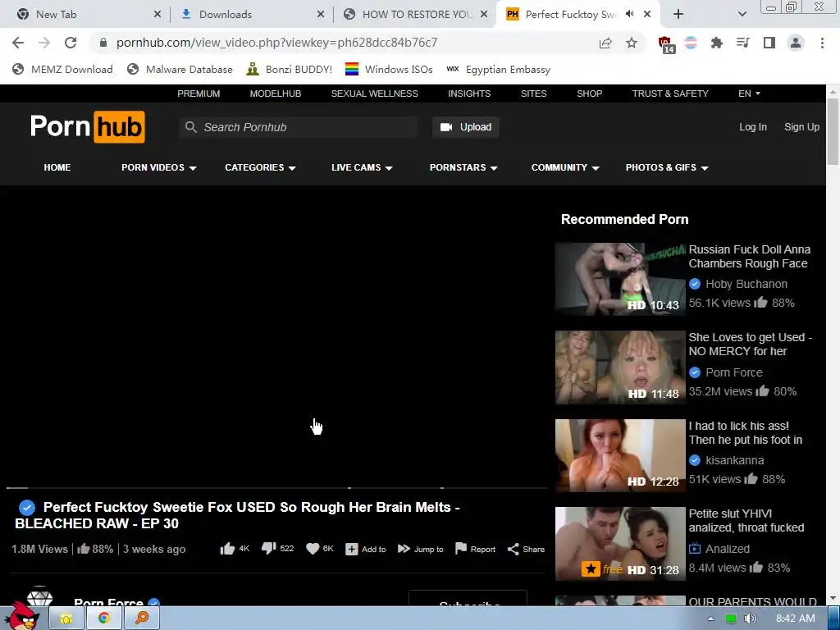Open Malware Database bookmark
This screenshot has height=630, width=840.
pos(180,69)
